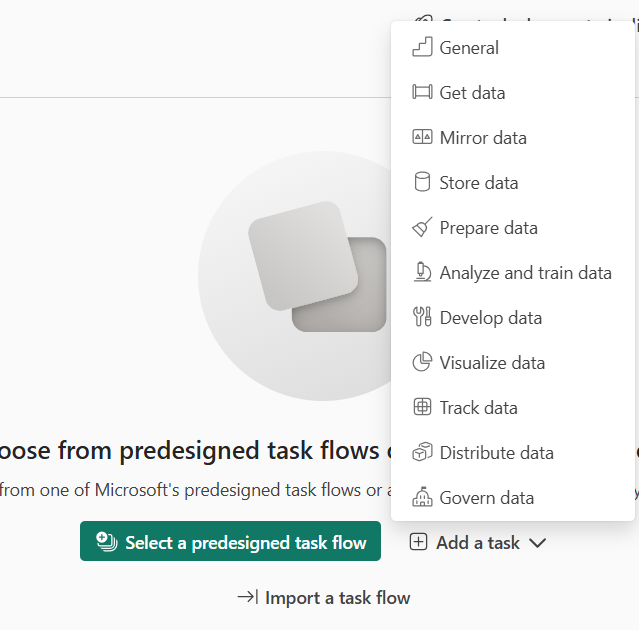Collapse menu using Add a task chevron
The image size is (639, 630).
click(x=538, y=543)
